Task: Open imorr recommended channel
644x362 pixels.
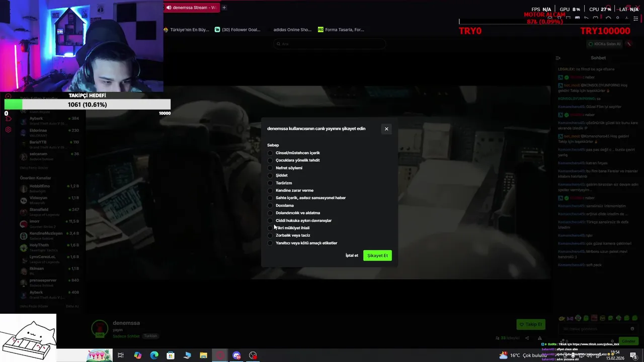Action: [50, 224]
